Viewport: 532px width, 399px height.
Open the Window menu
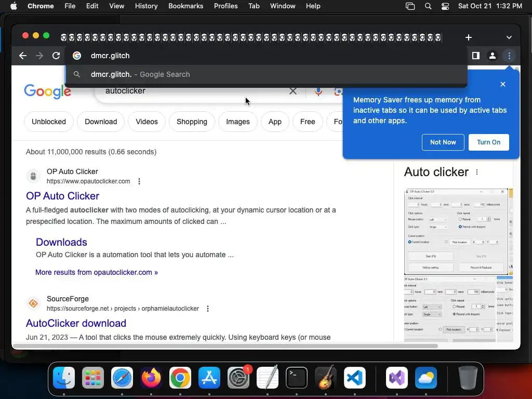click(x=283, y=6)
